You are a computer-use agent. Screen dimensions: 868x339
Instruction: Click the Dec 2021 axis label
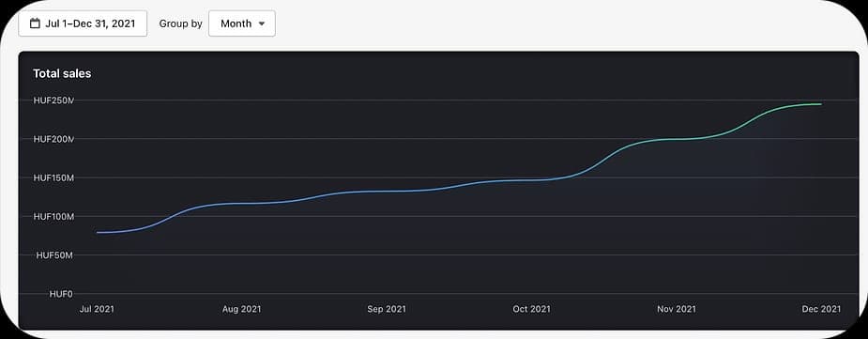click(x=821, y=309)
